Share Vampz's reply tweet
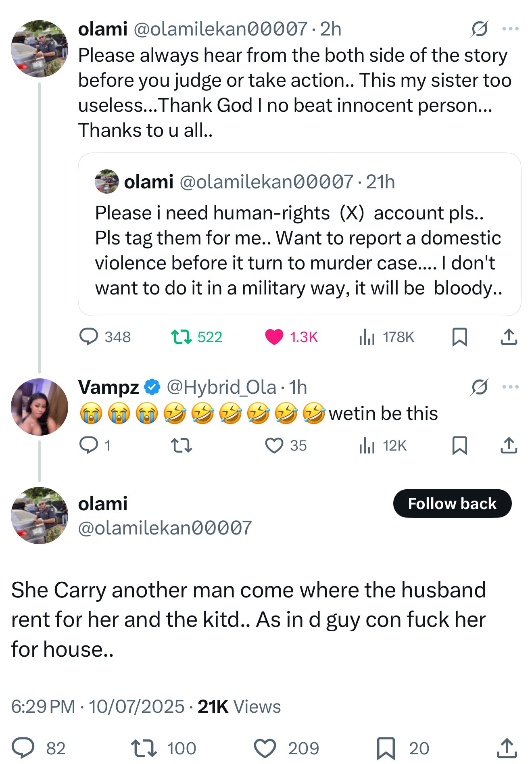The width and height of the screenshot is (532, 764). (509, 445)
